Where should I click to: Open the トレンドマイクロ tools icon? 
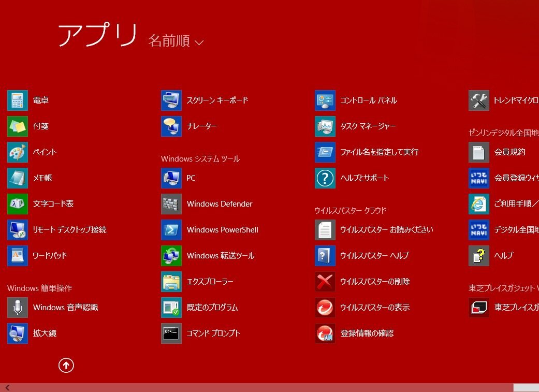(479, 100)
